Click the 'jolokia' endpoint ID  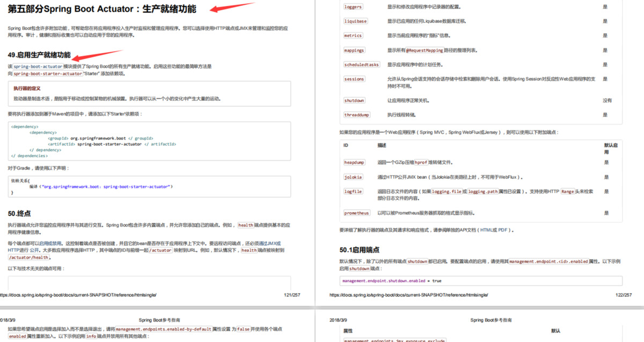[353, 177]
